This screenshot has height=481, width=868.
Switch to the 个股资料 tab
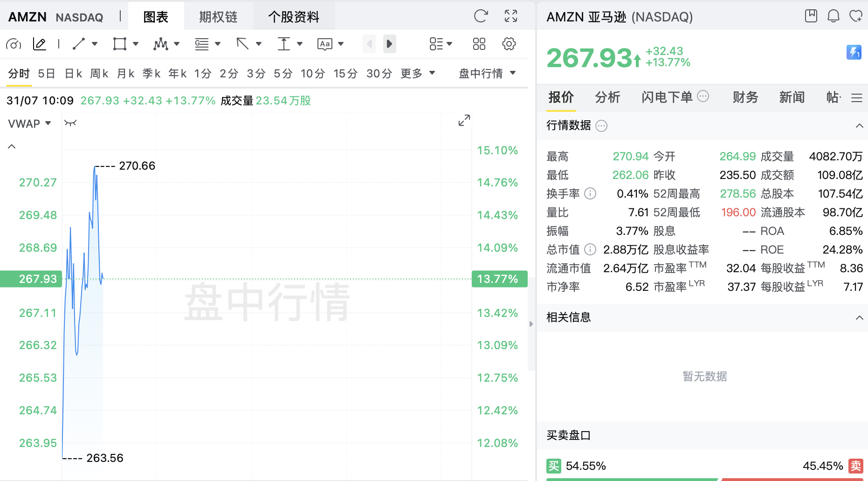click(294, 17)
